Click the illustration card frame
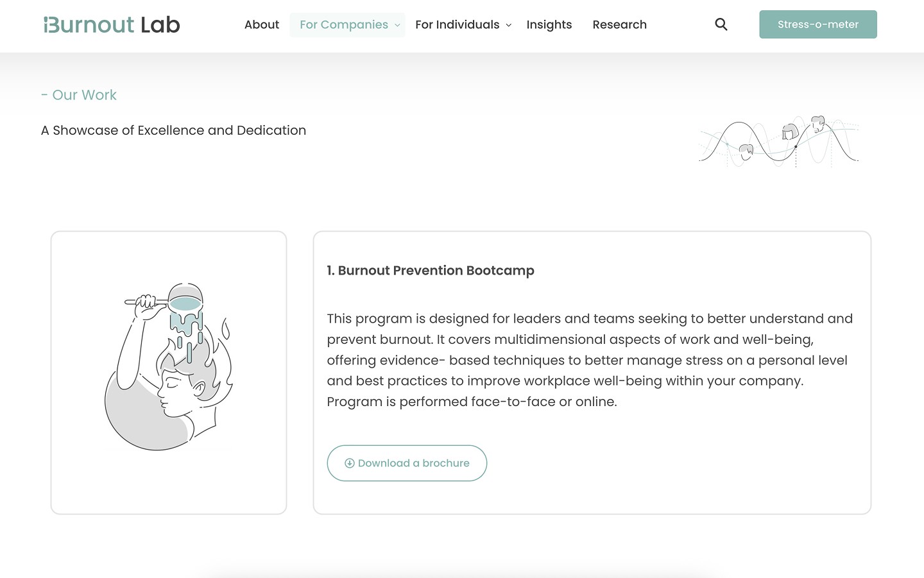Screen dimensions: 924x578 click(169, 373)
